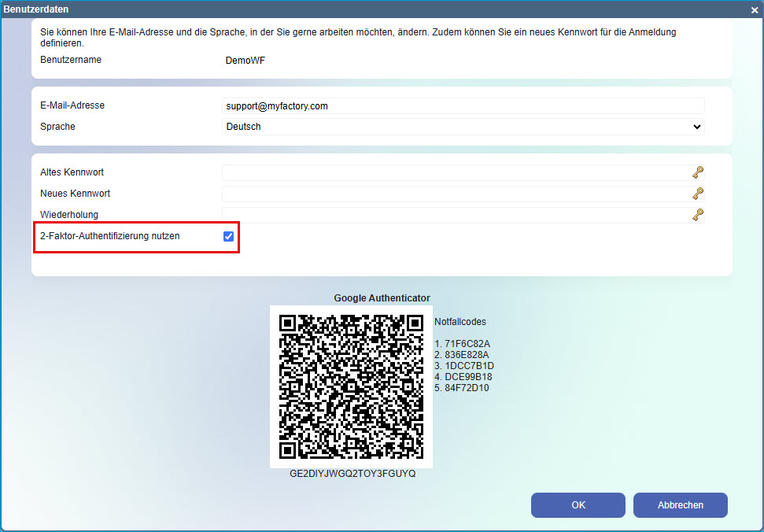Image resolution: width=764 pixels, height=532 pixels.
Task: Click the Benutzerdaten title bar text
Action: [36, 9]
